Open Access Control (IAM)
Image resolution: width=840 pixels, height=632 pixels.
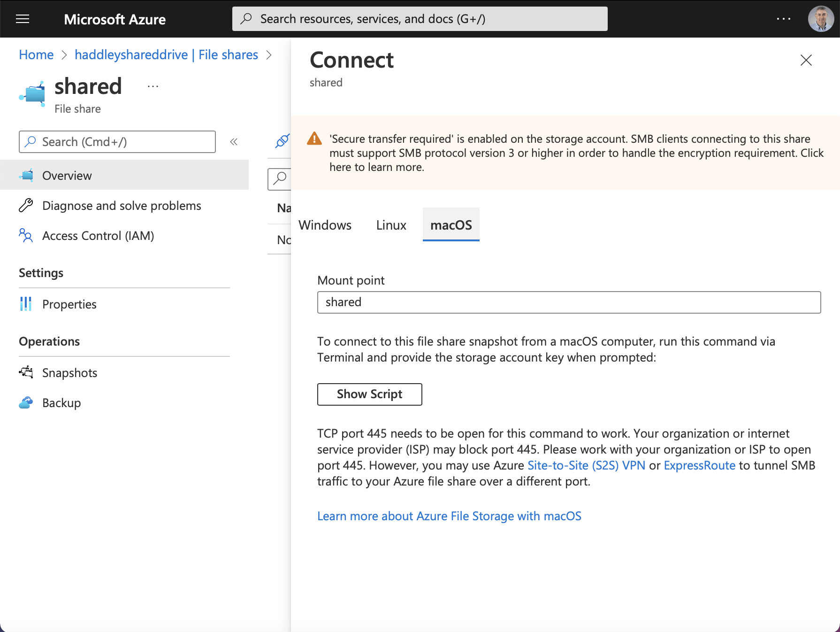pyautogui.click(x=98, y=236)
